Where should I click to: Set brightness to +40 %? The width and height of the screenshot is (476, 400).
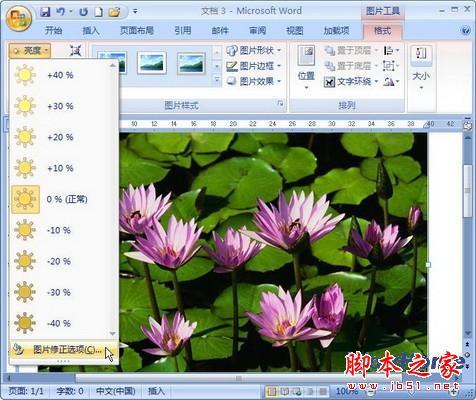(x=64, y=75)
